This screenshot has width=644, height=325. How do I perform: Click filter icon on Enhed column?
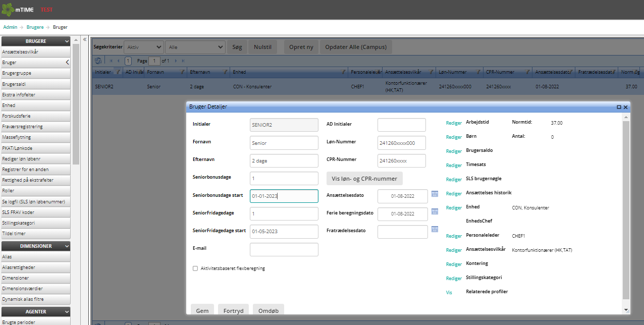[344, 72]
